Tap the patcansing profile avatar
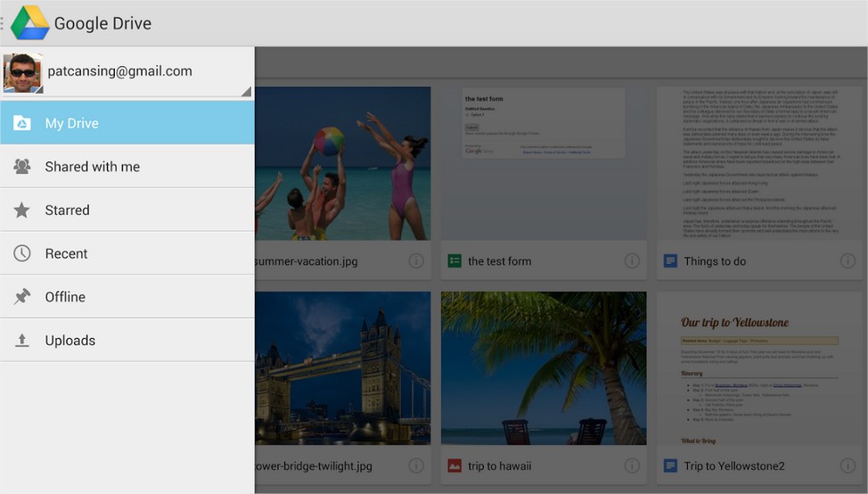This screenshot has width=868, height=494. [22, 73]
